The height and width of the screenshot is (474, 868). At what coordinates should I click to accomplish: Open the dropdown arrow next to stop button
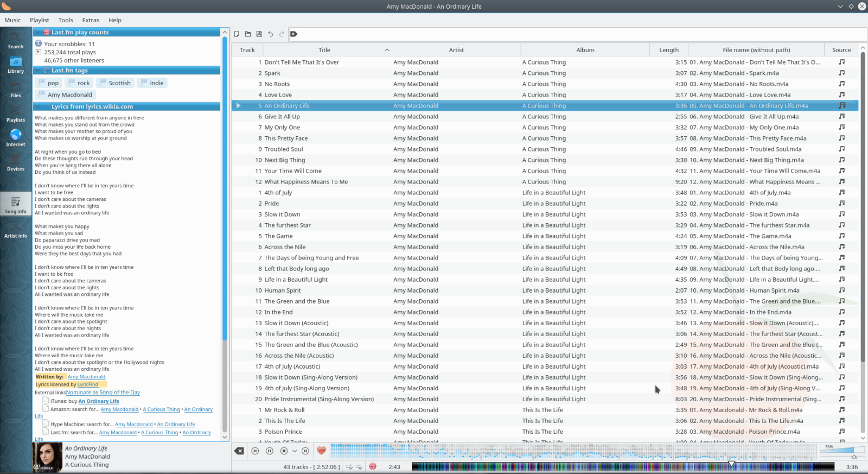coord(295,451)
